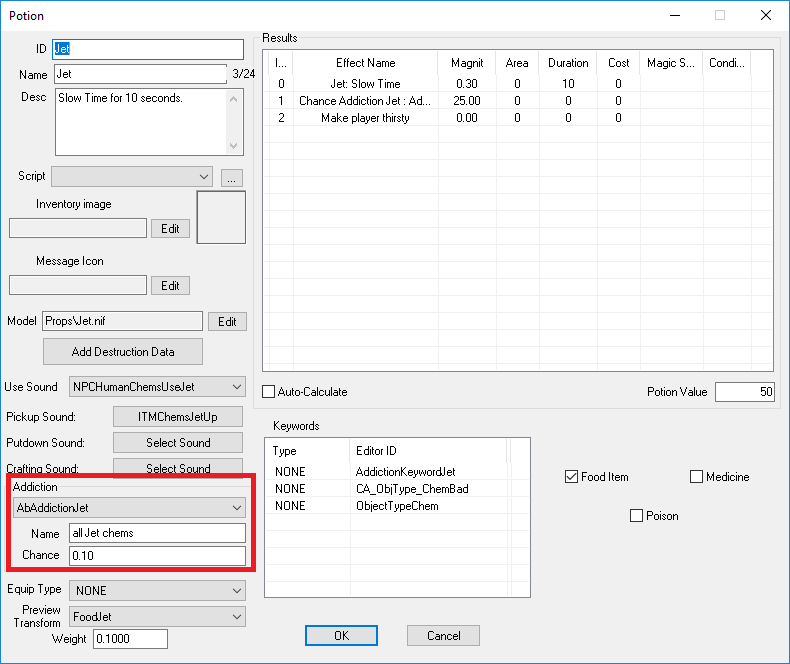Uncheck the Food Item checkbox

[x=571, y=477]
